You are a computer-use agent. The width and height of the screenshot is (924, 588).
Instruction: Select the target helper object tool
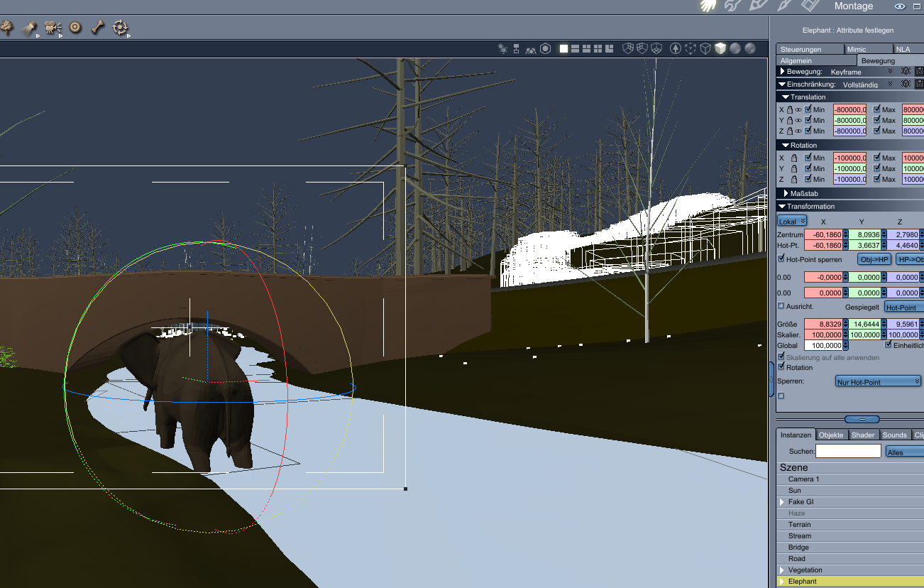tap(75, 28)
